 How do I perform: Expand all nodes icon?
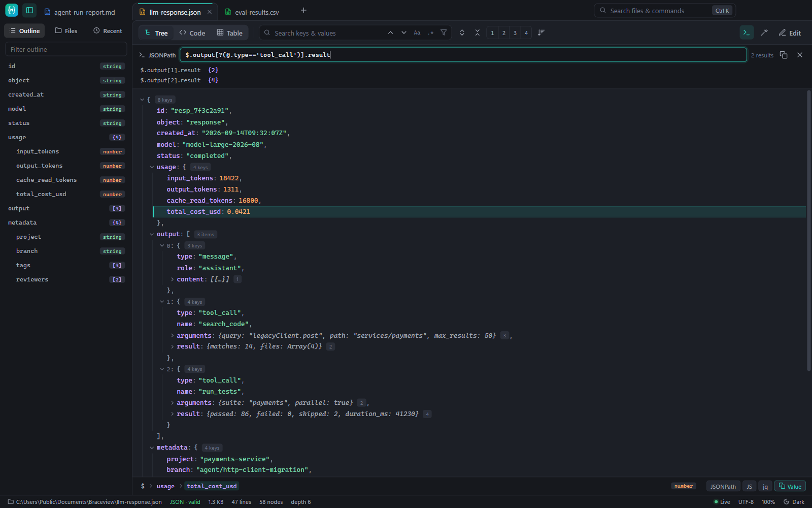pos(462,33)
